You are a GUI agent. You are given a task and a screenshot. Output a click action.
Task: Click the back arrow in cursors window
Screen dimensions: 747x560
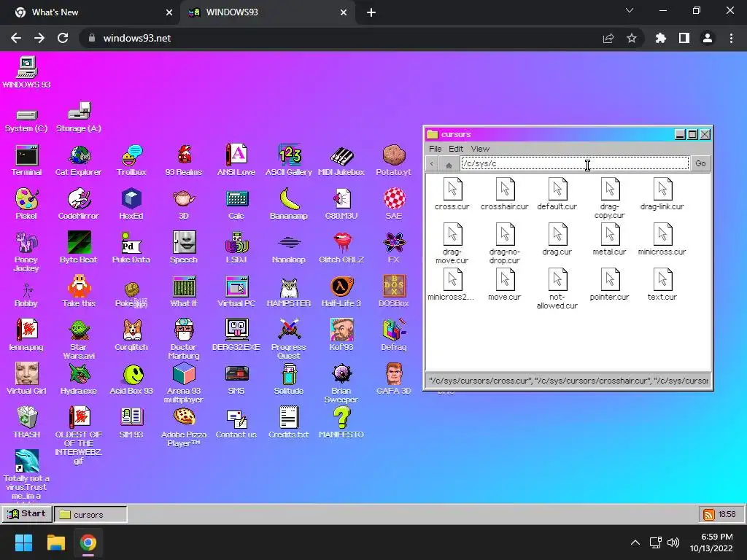(x=432, y=164)
